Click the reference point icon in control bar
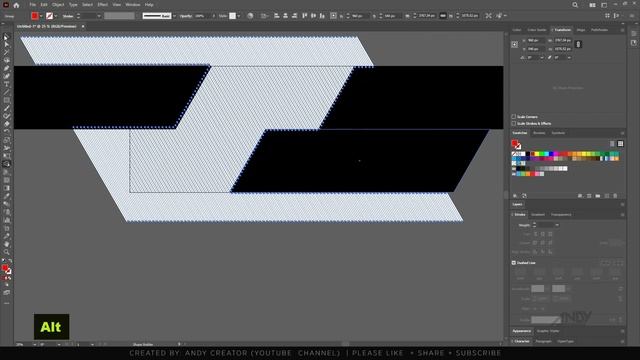The width and height of the screenshot is (640, 360). (333, 16)
